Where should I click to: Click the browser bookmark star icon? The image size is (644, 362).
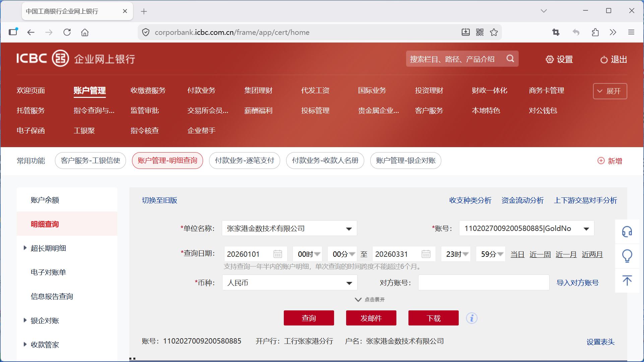(494, 32)
